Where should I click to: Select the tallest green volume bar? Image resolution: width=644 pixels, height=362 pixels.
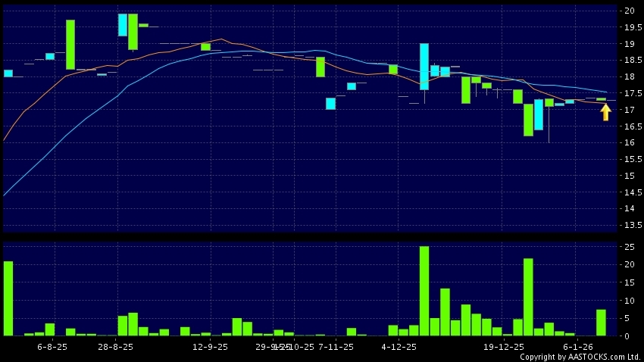click(x=424, y=291)
